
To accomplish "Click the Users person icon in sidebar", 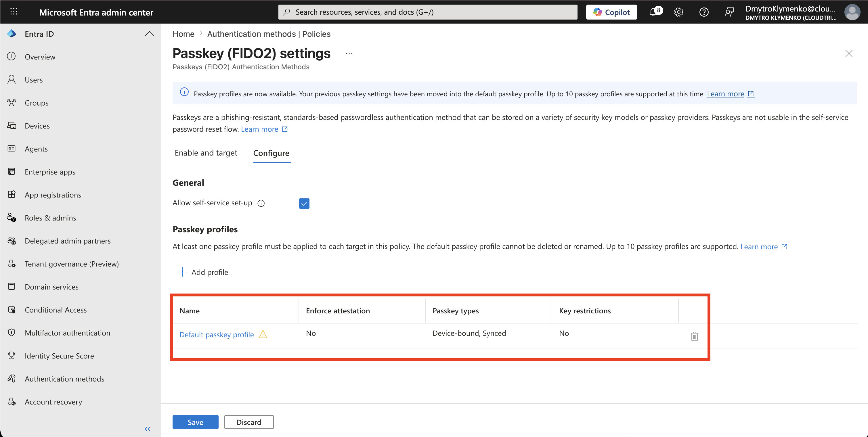I will click(12, 80).
